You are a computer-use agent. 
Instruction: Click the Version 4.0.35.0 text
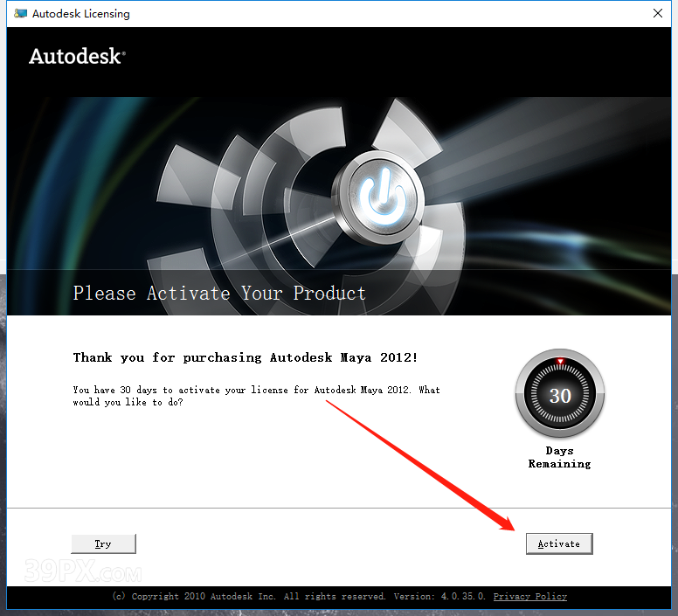coord(439,596)
